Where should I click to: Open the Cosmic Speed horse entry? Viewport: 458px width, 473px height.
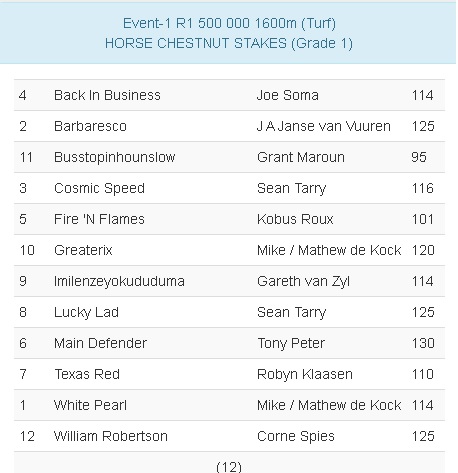click(x=99, y=188)
